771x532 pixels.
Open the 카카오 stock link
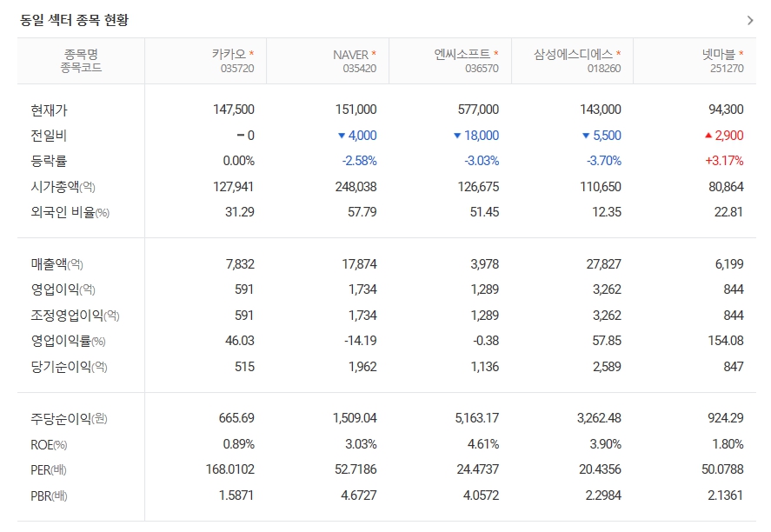[x=229, y=54]
